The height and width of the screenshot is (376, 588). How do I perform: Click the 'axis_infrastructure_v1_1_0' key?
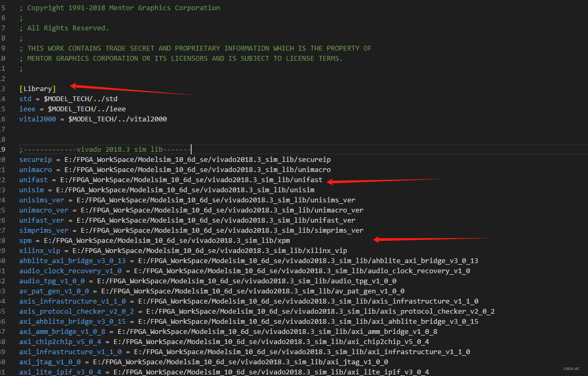pos(72,301)
